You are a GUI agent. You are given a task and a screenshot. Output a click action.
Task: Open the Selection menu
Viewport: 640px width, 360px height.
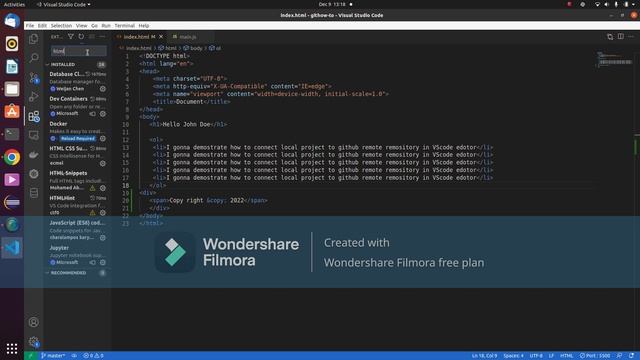click(x=61, y=26)
